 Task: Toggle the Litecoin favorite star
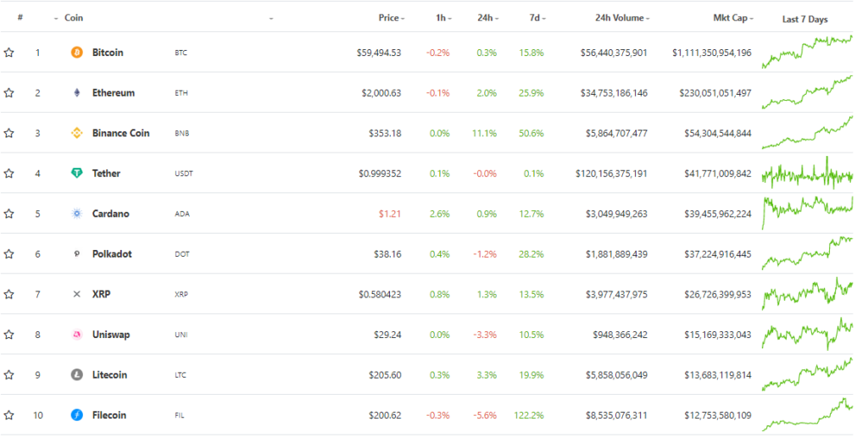(x=8, y=375)
